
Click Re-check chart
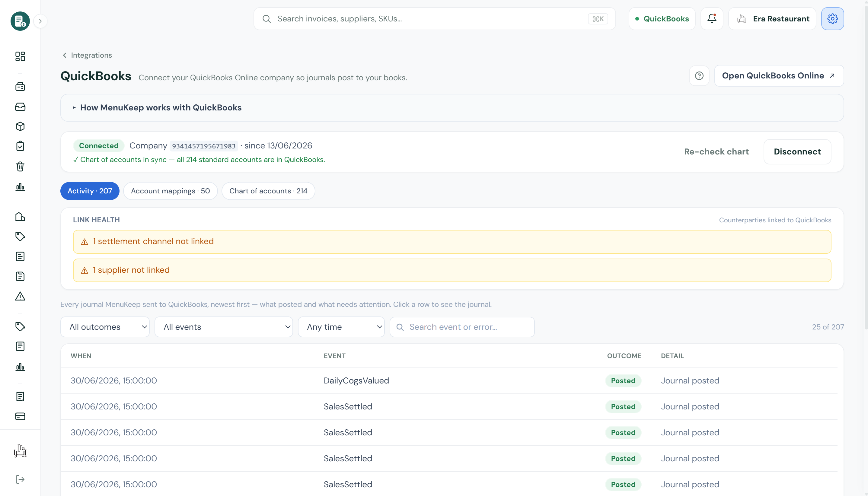coord(716,151)
